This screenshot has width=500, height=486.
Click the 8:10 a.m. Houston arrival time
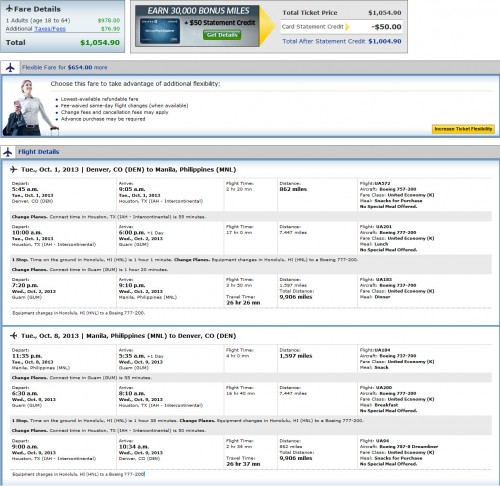pos(132,393)
